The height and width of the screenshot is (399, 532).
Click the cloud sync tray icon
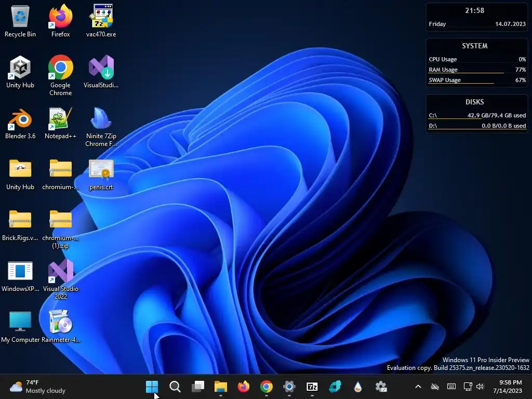(435, 387)
